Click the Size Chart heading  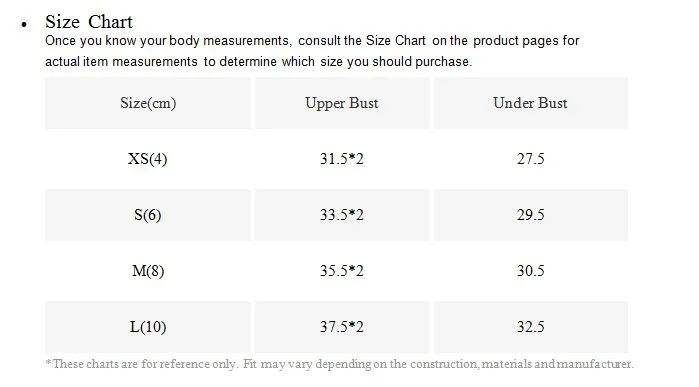(89, 22)
